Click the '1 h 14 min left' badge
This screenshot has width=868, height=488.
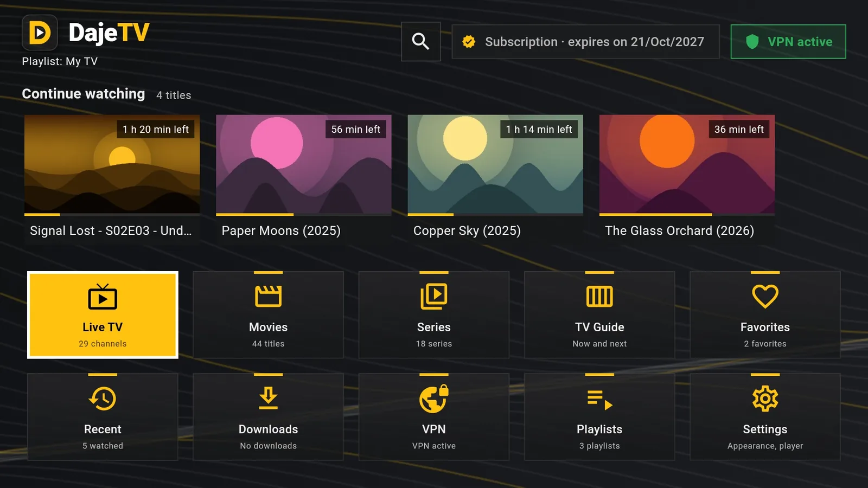[539, 129]
